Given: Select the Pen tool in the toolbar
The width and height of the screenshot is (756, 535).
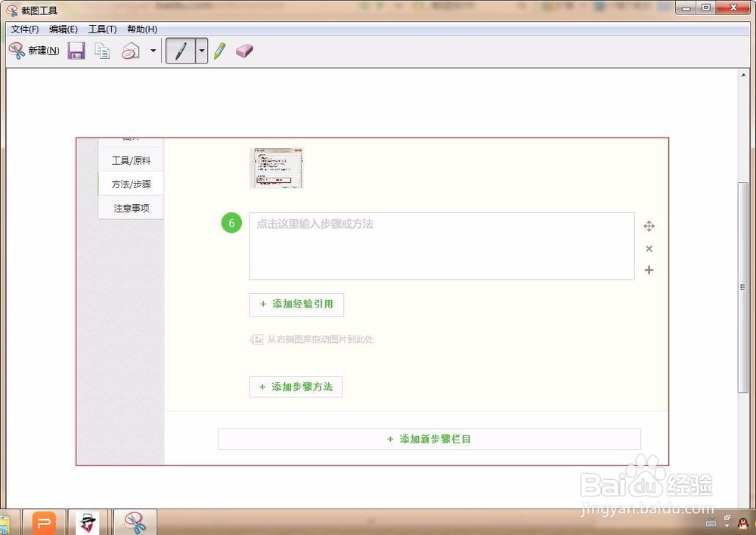Looking at the screenshot, I should tap(181, 50).
